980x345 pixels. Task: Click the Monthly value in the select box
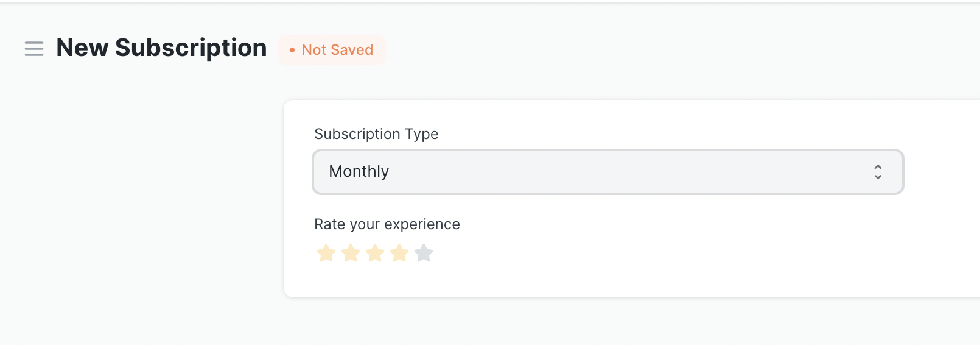[x=359, y=172]
